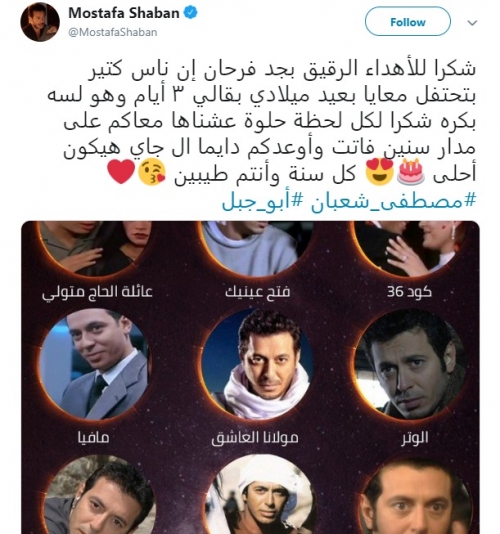Click Mostafa Shaban's profile avatar
500x534 pixels.
(x=40, y=22)
